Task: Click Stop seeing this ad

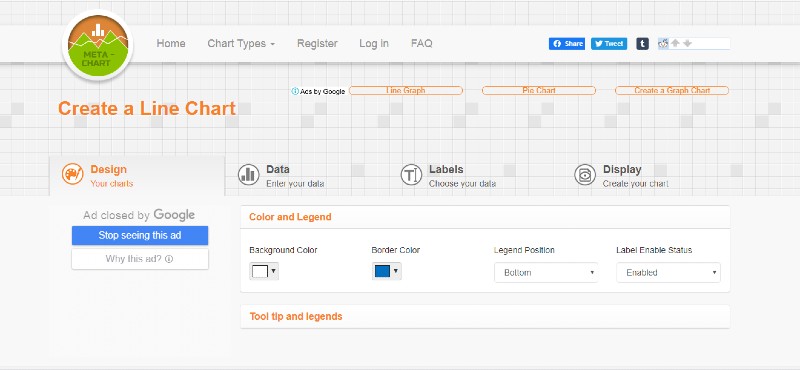Action: 140,236
